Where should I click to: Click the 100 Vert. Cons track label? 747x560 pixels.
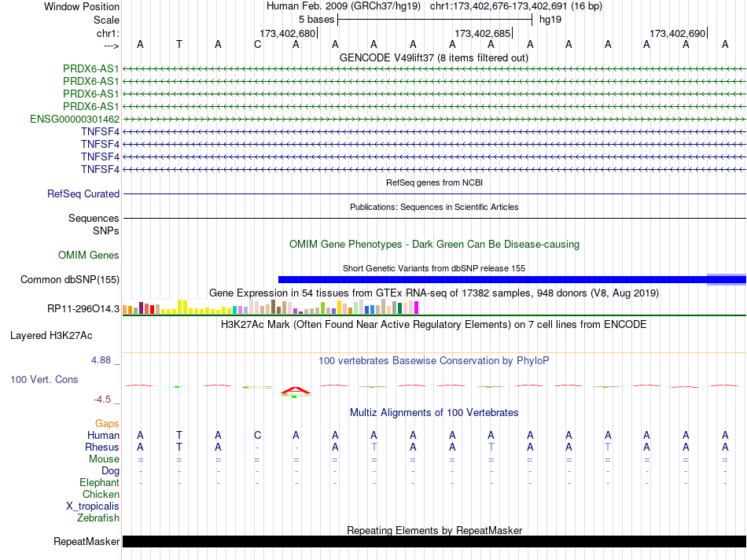click(44, 379)
